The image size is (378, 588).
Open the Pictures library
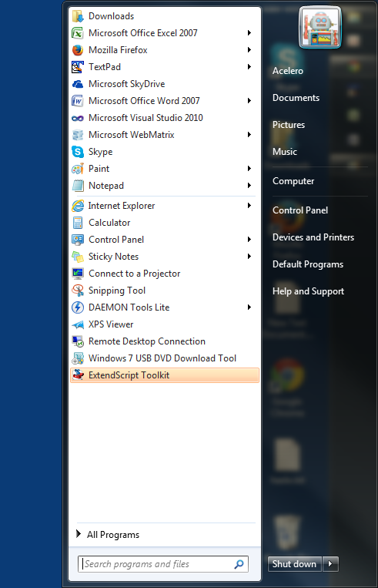[x=289, y=125]
